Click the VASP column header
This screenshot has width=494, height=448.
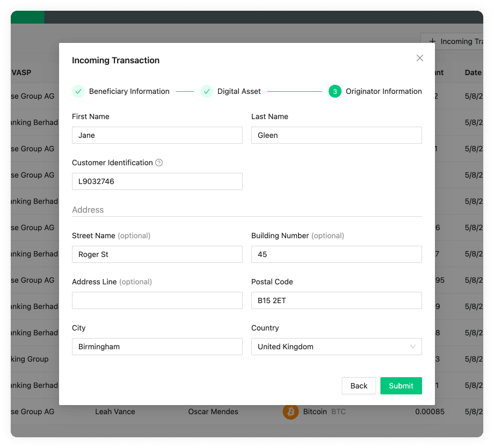pos(21,72)
